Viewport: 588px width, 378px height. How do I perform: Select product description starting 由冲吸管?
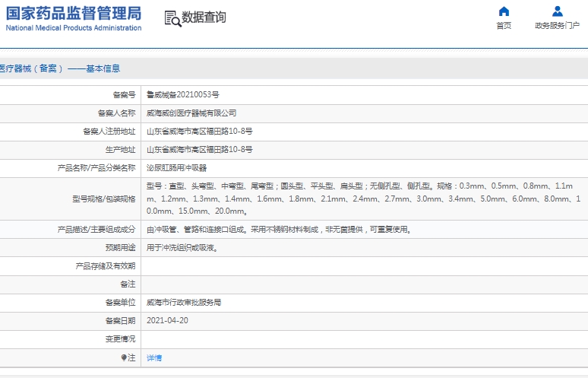(x=279, y=230)
